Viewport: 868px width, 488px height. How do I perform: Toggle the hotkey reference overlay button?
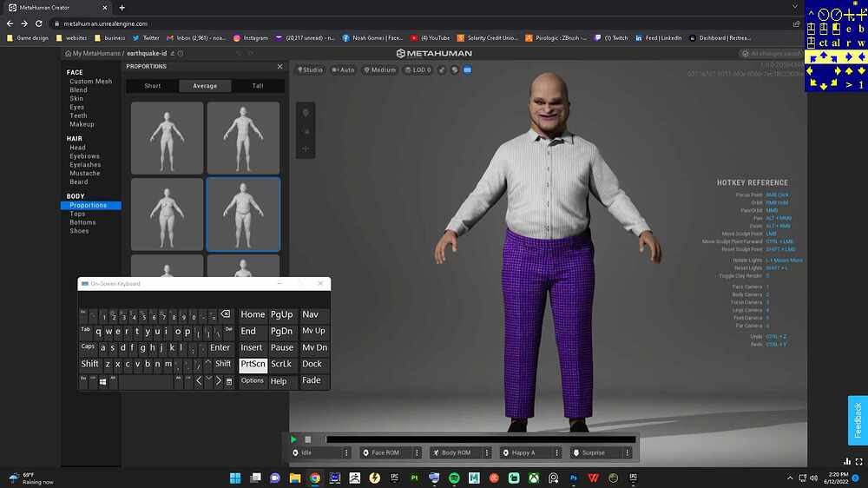(x=468, y=70)
